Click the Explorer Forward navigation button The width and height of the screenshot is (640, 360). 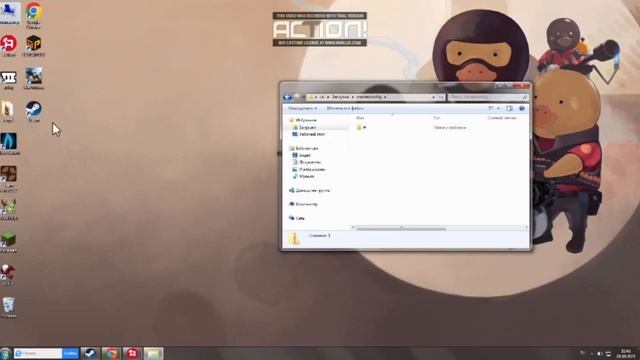tap(297, 97)
